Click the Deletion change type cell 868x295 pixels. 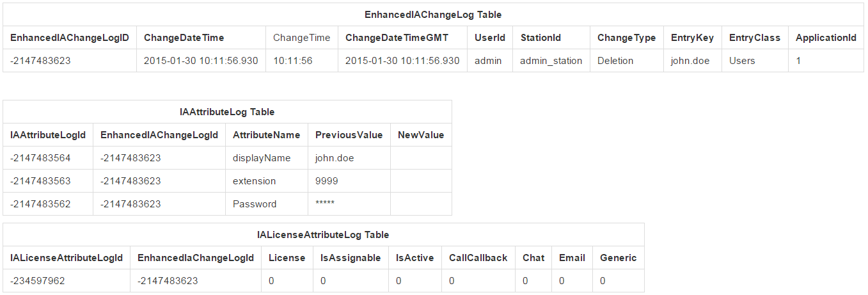tap(615, 61)
